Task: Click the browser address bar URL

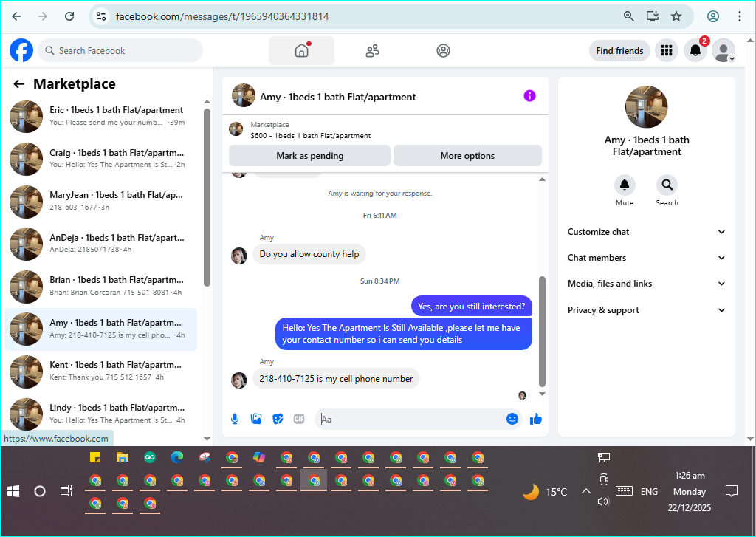Action: click(x=222, y=16)
